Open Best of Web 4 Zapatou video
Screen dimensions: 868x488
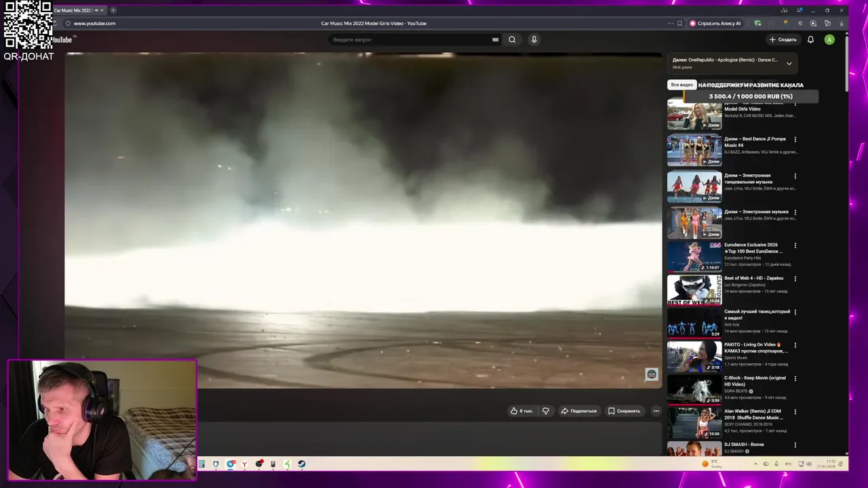[x=694, y=289]
